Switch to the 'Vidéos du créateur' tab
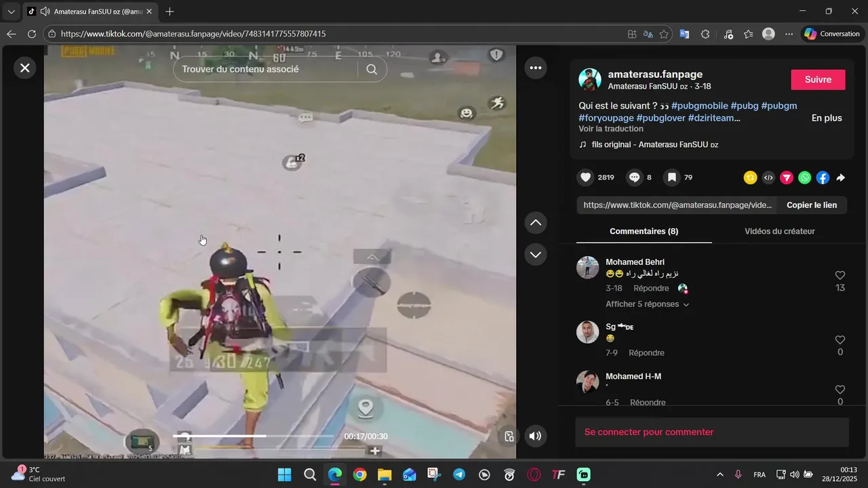The width and height of the screenshot is (868, 488). [x=780, y=231]
